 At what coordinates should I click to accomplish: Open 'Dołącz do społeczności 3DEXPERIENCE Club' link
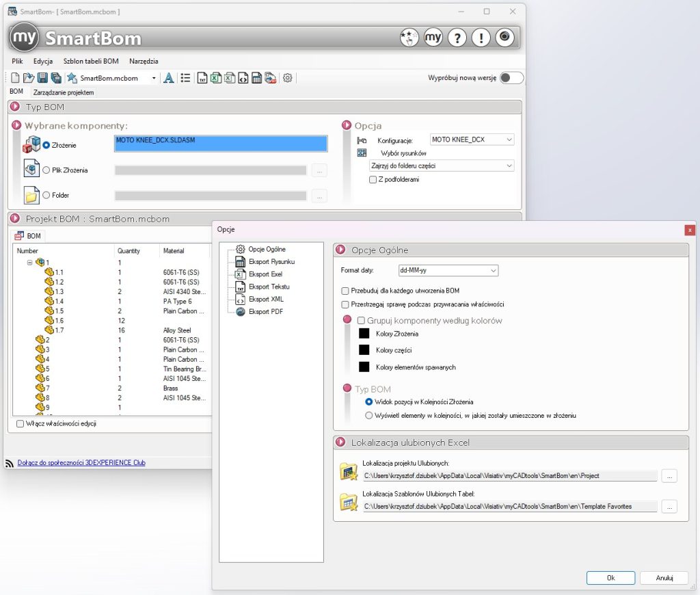[81, 463]
